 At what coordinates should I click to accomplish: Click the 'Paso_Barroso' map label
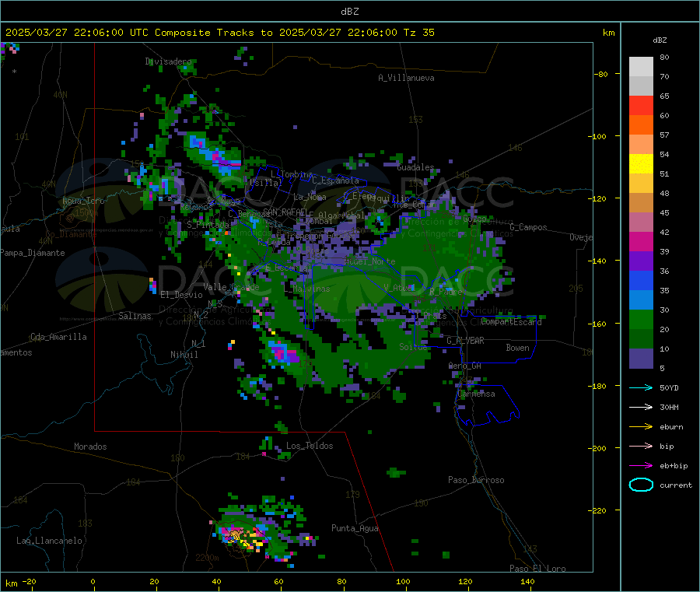pos(476,480)
